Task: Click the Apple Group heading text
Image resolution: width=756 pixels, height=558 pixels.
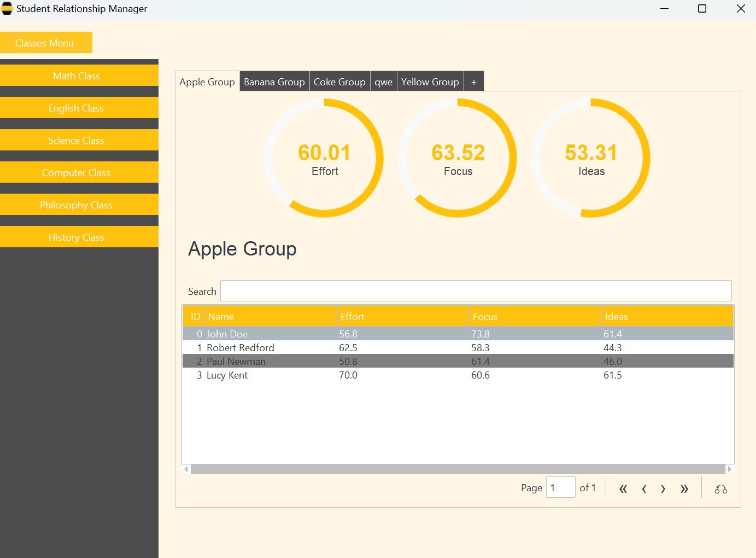Action: (242, 249)
